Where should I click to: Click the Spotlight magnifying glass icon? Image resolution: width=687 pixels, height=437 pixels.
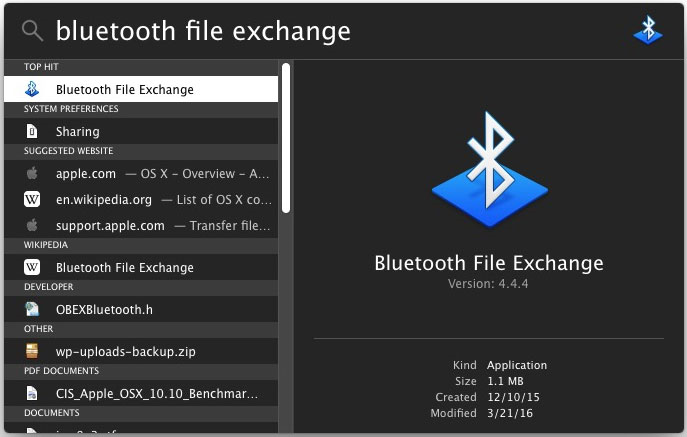pyautogui.click(x=32, y=31)
